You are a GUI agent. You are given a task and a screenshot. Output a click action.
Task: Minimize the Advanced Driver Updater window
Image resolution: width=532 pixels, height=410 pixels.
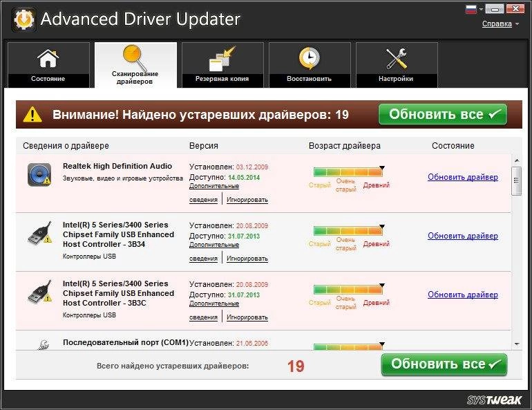(495, 9)
